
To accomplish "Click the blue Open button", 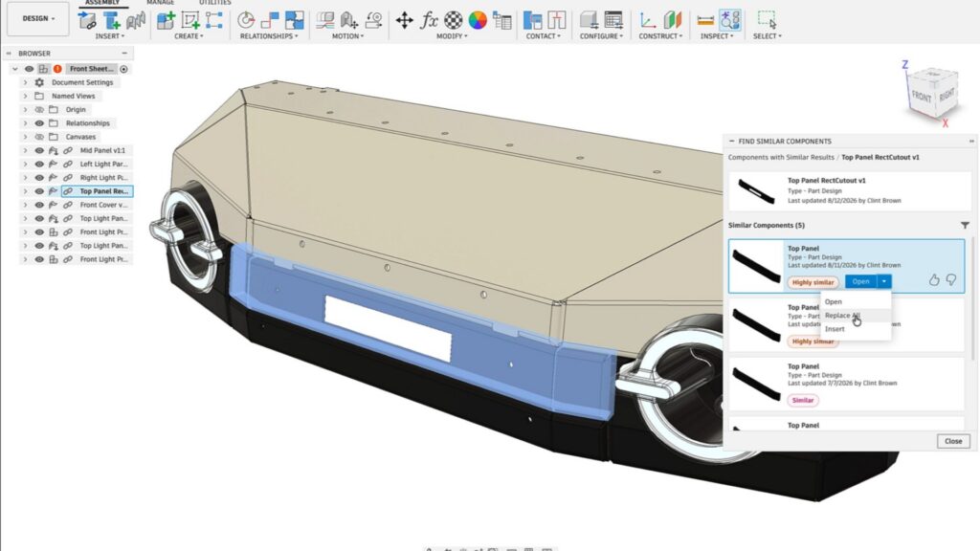I will click(861, 282).
